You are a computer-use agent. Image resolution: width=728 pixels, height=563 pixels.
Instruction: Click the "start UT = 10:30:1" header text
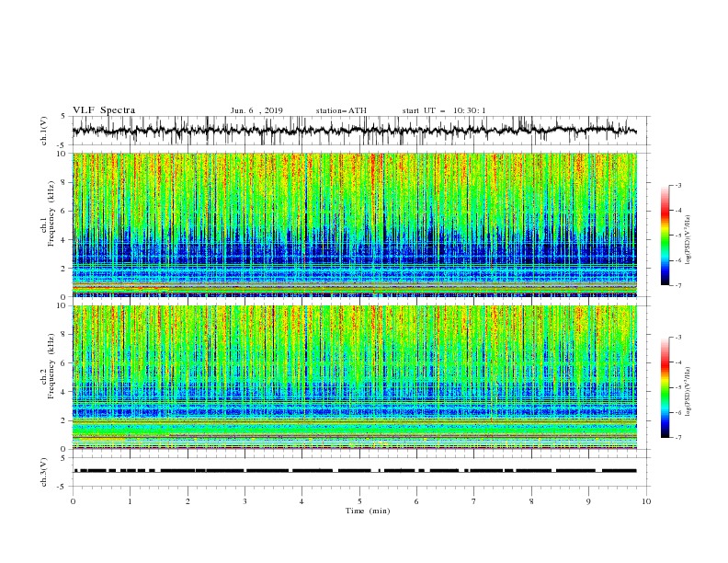pos(444,110)
